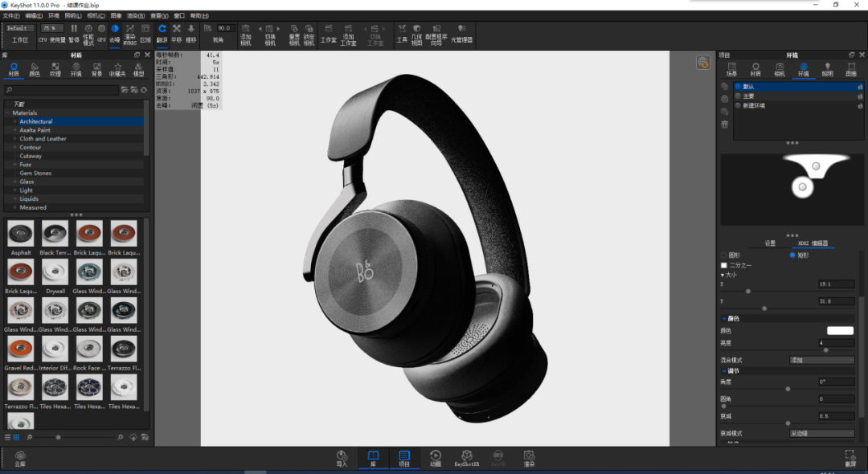
Task: Open the 云库 cloud library icon
Action: [x=20, y=459]
